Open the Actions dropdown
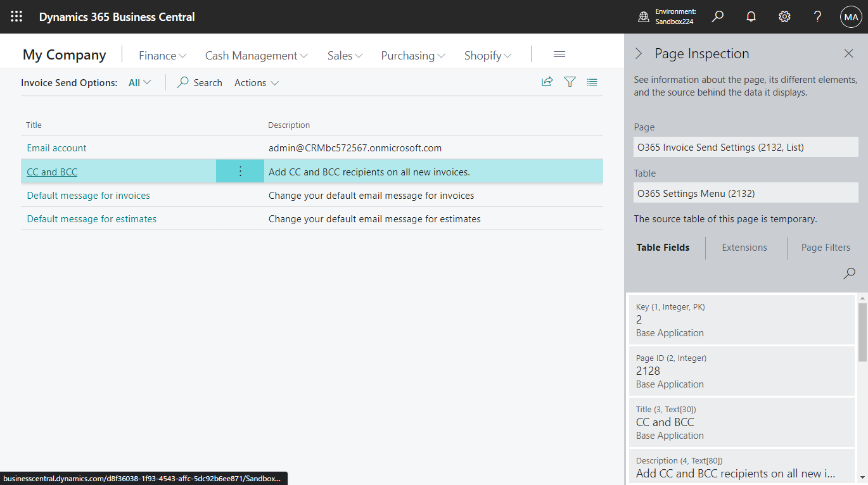Viewport: 868px width, 485px height. point(256,82)
